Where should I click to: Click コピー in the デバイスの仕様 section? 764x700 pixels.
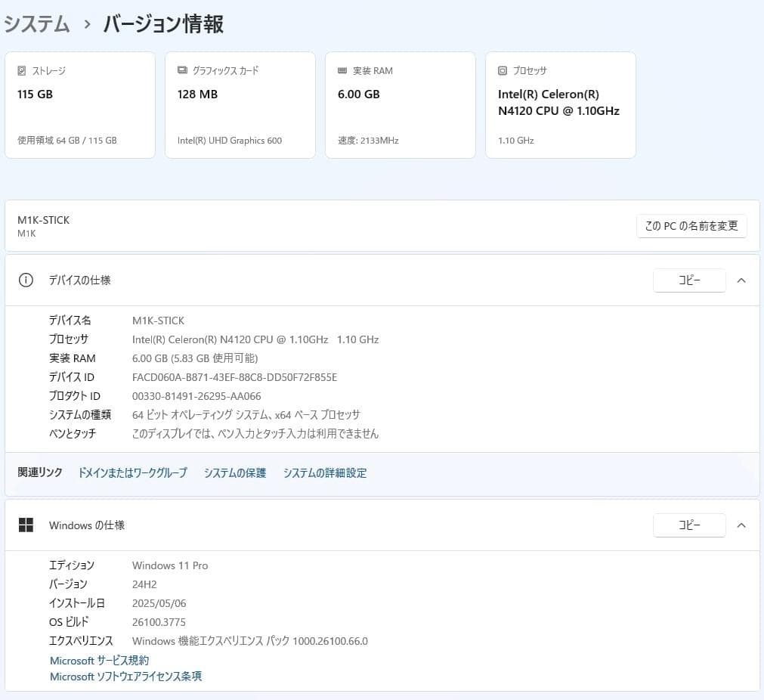(688, 280)
